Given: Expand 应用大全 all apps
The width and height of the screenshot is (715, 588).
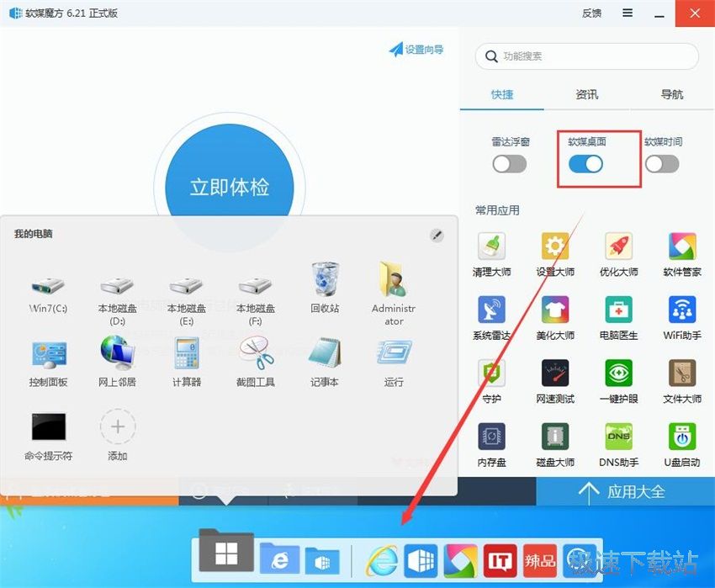Looking at the screenshot, I should coord(626,492).
